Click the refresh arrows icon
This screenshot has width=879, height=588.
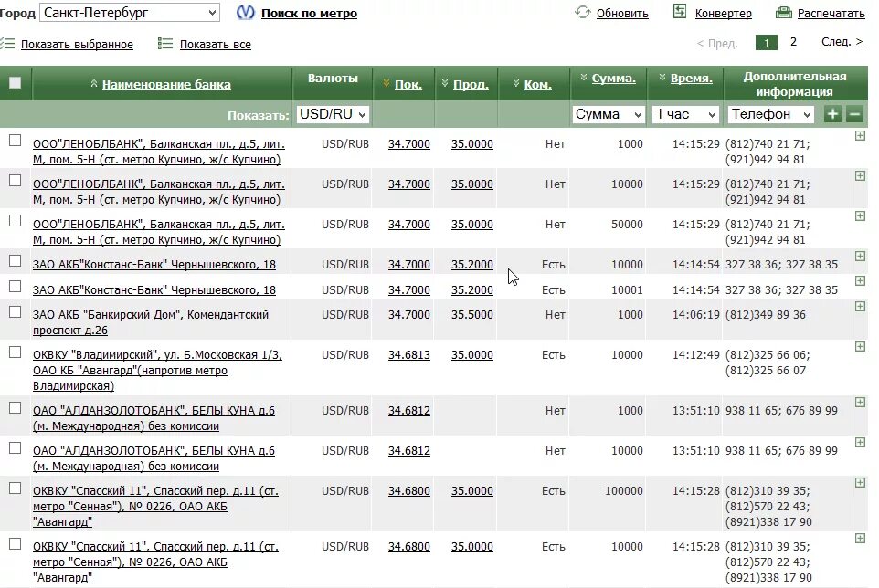[x=582, y=12]
